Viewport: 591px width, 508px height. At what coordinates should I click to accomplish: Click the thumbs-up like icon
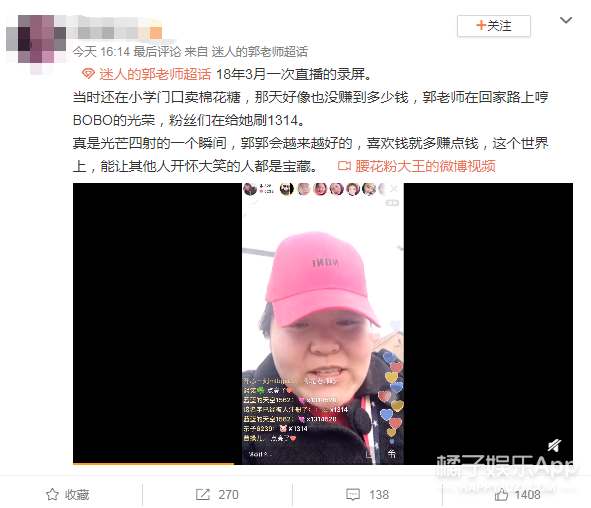pos(501,494)
